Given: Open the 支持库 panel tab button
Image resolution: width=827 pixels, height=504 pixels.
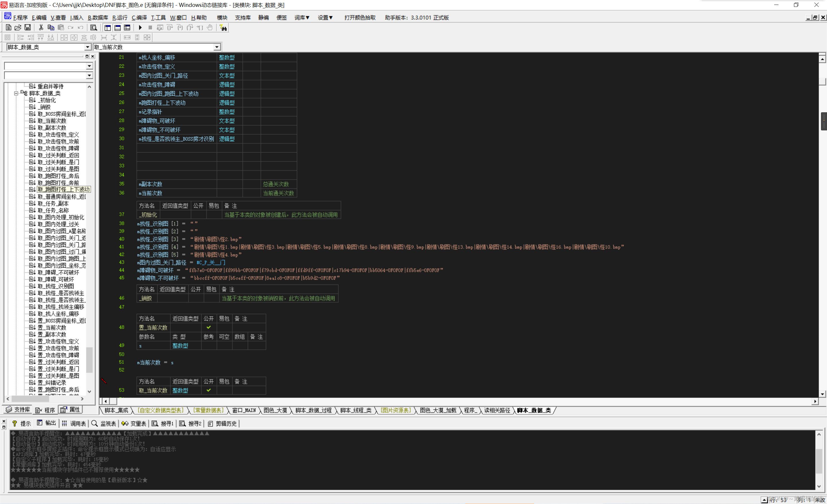Looking at the screenshot, I should (x=18, y=410).
